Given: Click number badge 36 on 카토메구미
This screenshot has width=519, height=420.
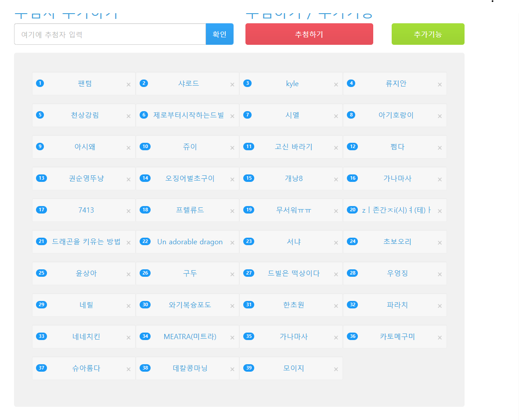Looking at the screenshot, I should [352, 337].
